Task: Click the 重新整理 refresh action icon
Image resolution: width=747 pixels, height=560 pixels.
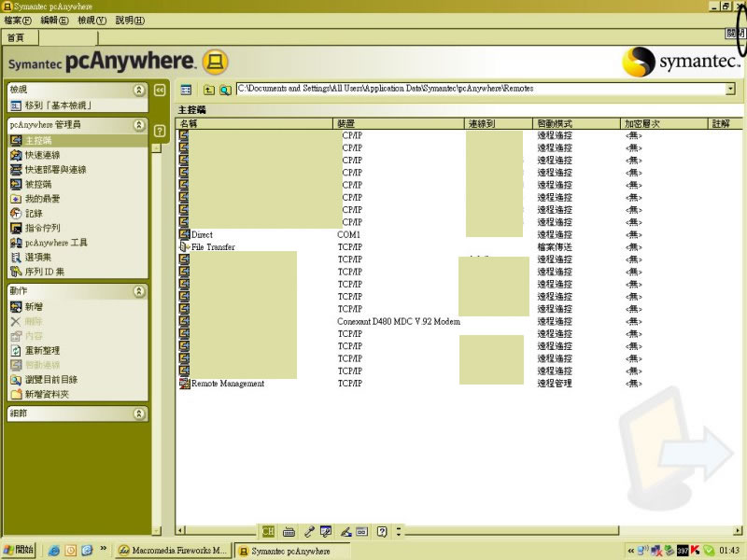Action: [16, 351]
